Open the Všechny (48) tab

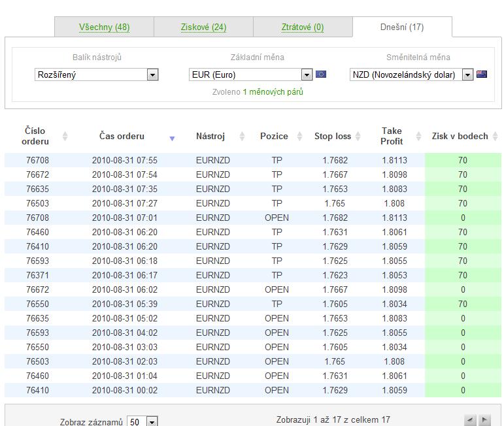[x=104, y=27]
